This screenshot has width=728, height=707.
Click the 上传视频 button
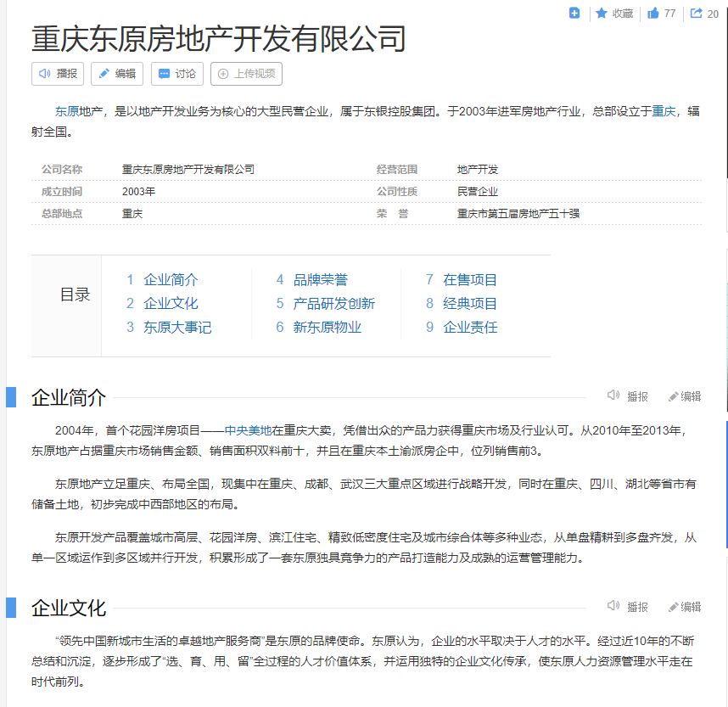pos(246,74)
